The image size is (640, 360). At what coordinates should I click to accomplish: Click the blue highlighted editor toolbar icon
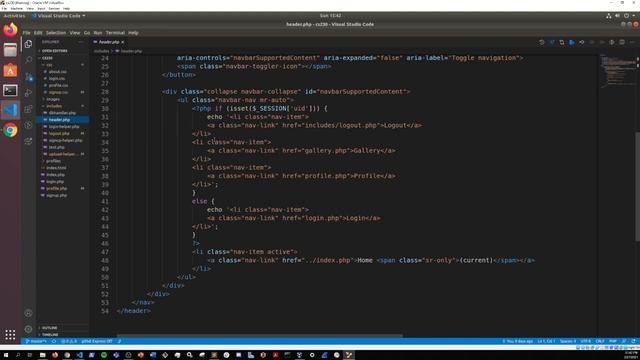[572, 42]
